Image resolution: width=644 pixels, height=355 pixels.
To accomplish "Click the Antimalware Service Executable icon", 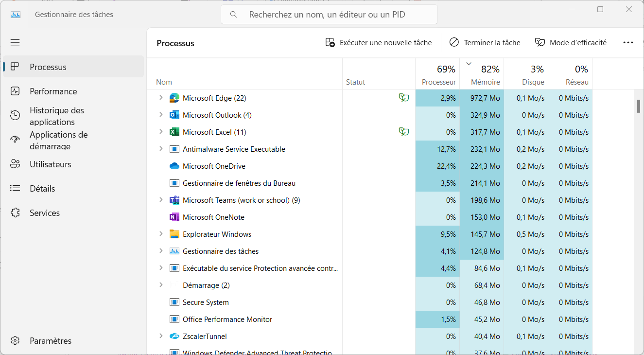I will (x=174, y=149).
